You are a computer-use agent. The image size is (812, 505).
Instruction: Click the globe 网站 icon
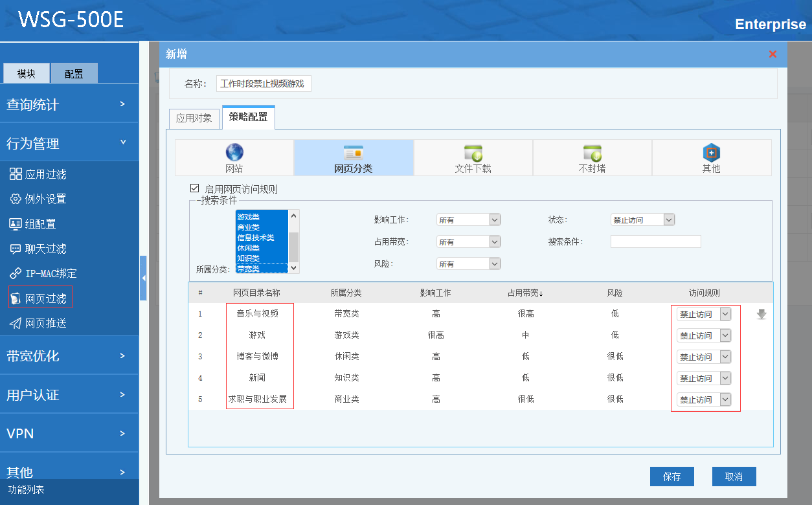pyautogui.click(x=234, y=153)
